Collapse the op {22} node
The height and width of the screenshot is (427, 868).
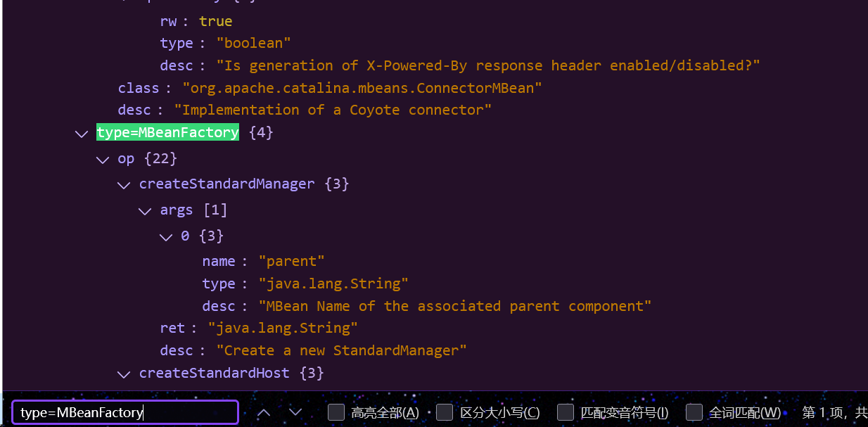tap(103, 159)
